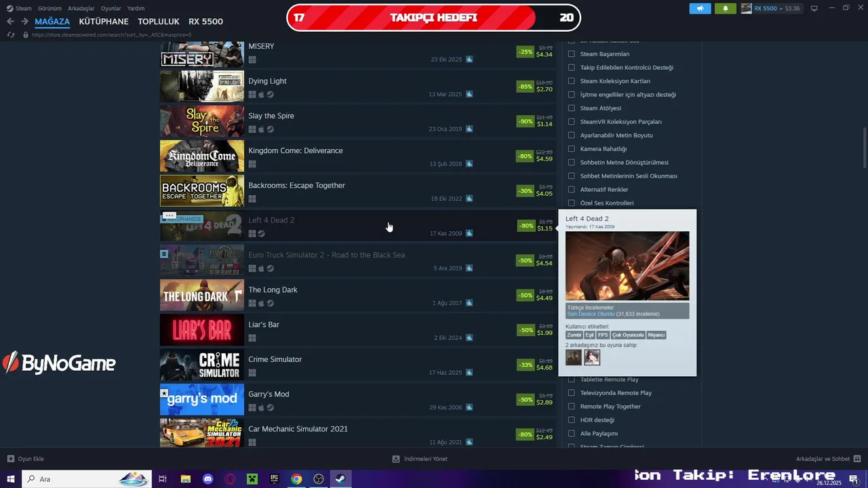868x488 pixels.
Task: Open the Oyunlar menu
Action: tap(111, 8)
